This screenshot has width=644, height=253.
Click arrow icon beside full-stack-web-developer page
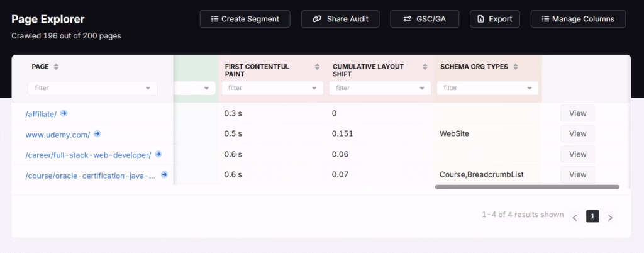158,154
